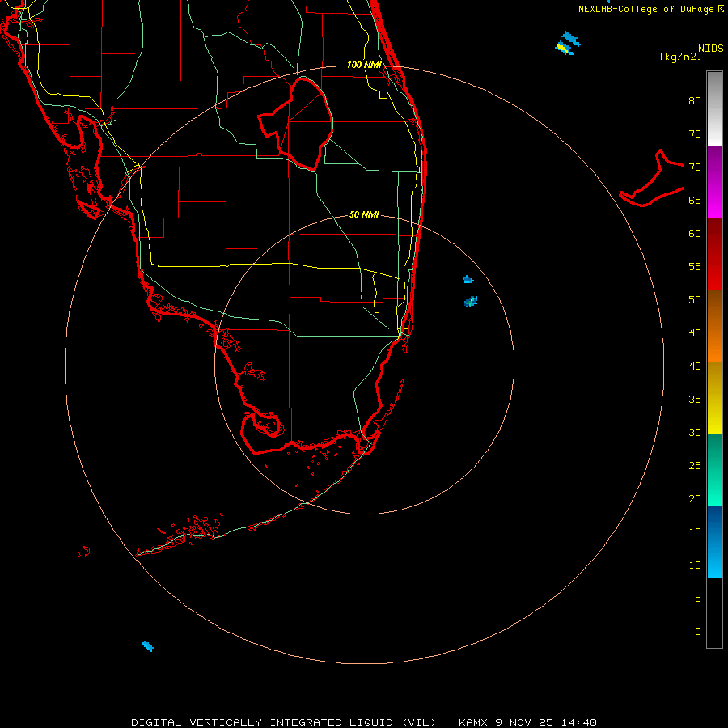Click the 75 value on the color scale

coord(695,133)
